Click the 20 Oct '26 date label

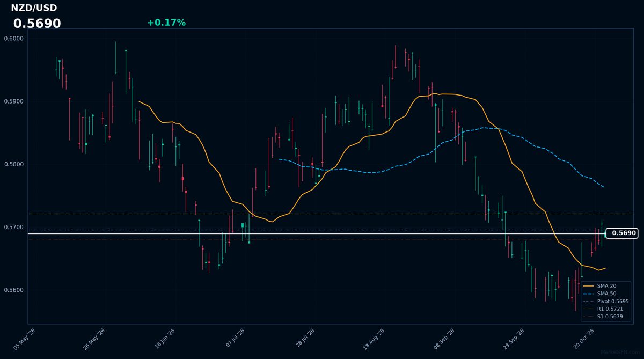tap(583, 339)
